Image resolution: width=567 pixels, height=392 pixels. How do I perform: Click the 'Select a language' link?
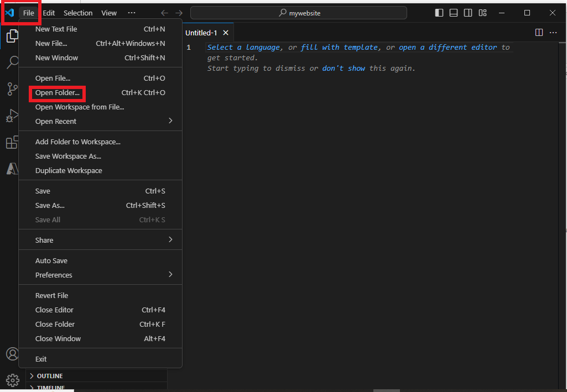pyautogui.click(x=243, y=48)
